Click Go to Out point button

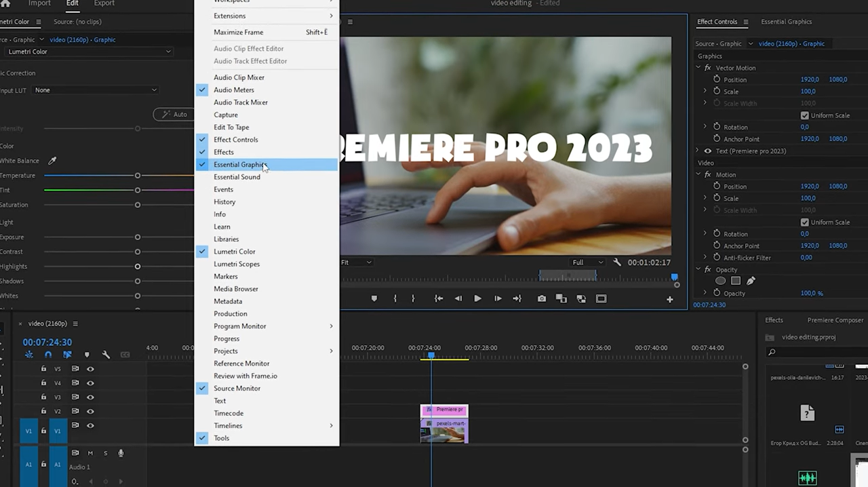point(517,298)
